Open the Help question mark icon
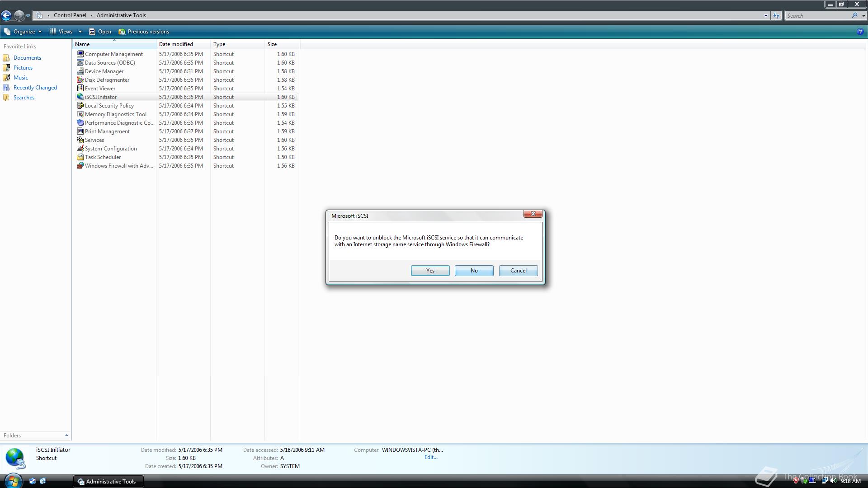The height and width of the screenshot is (488, 868). click(860, 32)
